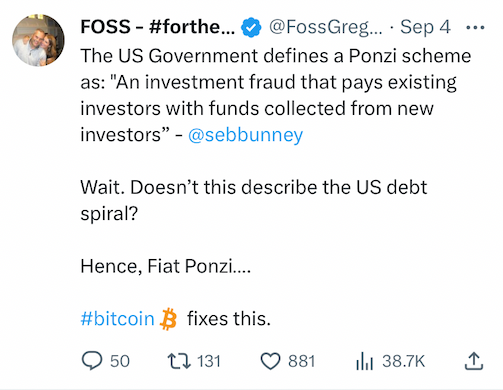Click the 'Wait. Doesn't this describe' paragraph
Screen dimensions: 503x390
pos(254,200)
